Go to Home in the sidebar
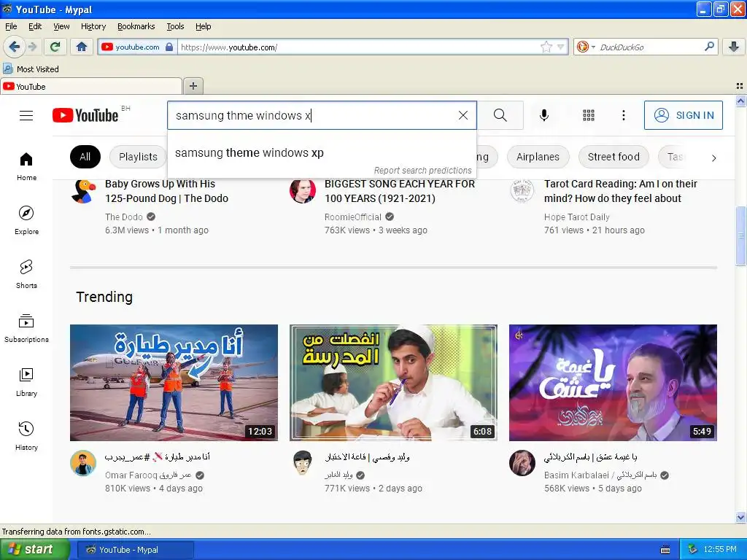The image size is (747, 560). [x=26, y=167]
